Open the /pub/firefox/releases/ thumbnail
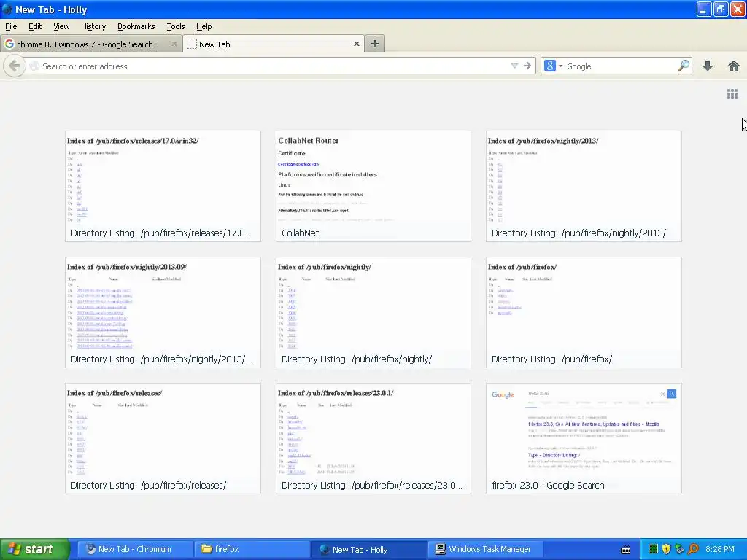The image size is (747, 560). (x=163, y=438)
